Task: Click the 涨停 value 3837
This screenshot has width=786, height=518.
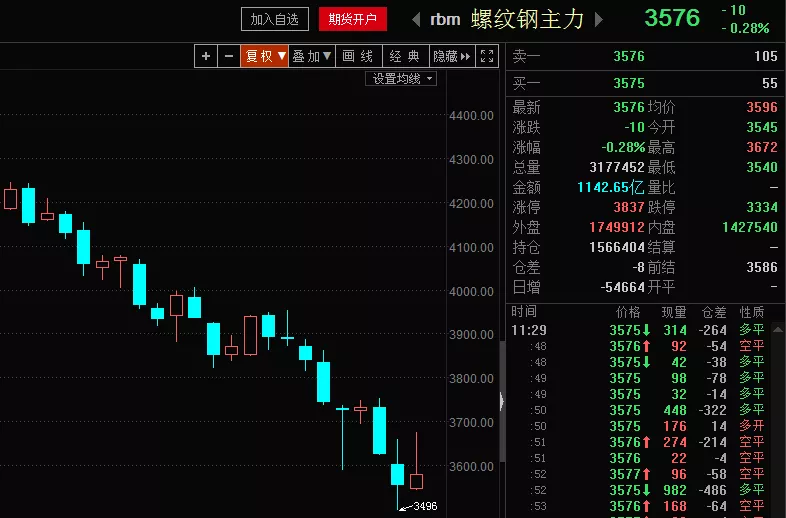Action: click(x=629, y=207)
